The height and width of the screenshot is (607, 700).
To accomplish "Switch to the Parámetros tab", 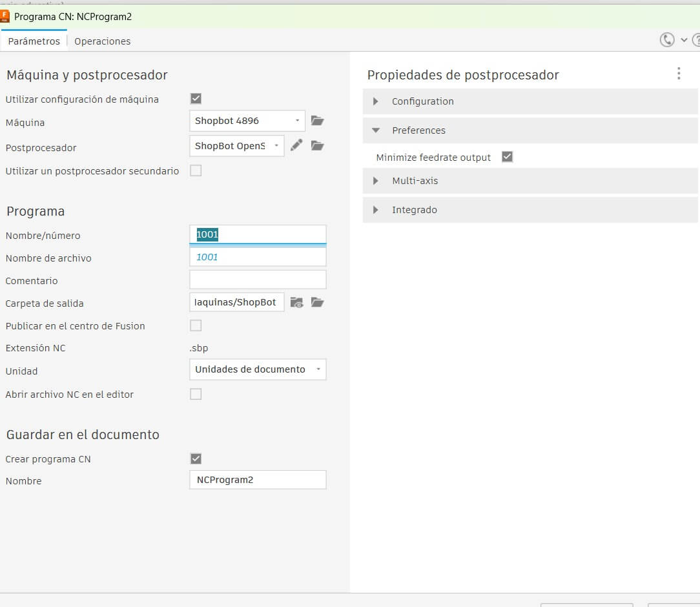I will [x=34, y=41].
